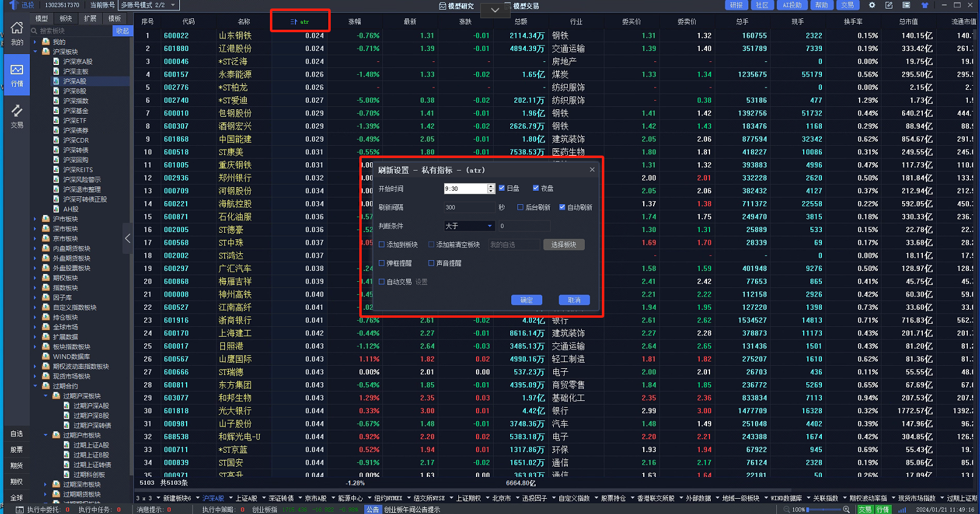Enable the 添加到板块 checkbox
Screen dimensions: 980x514
pos(382,245)
